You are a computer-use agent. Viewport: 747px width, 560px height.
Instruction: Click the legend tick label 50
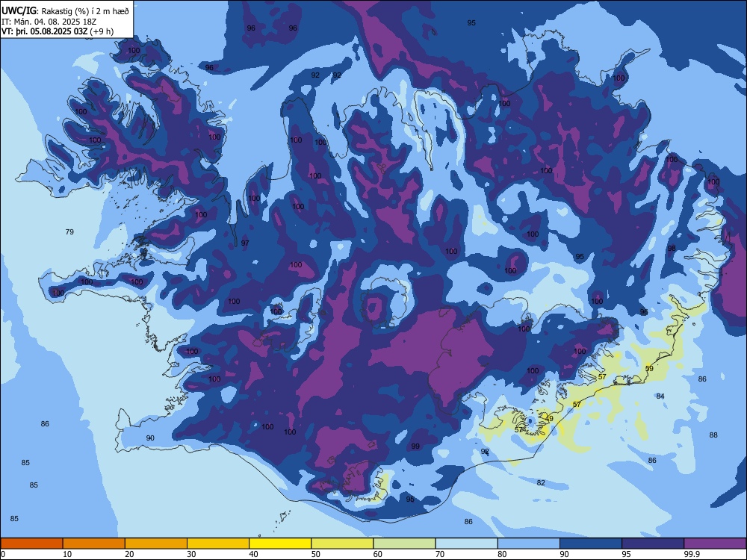click(x=315, y=554)
